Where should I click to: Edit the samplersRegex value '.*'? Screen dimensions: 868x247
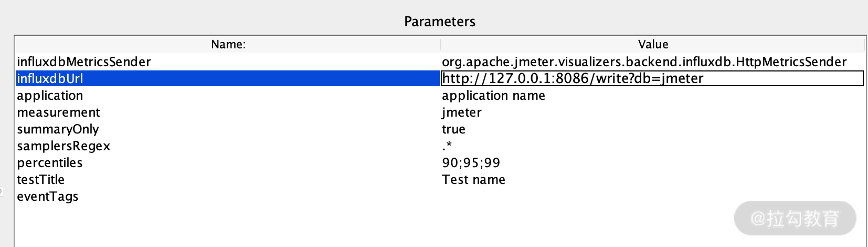[447, 146]
